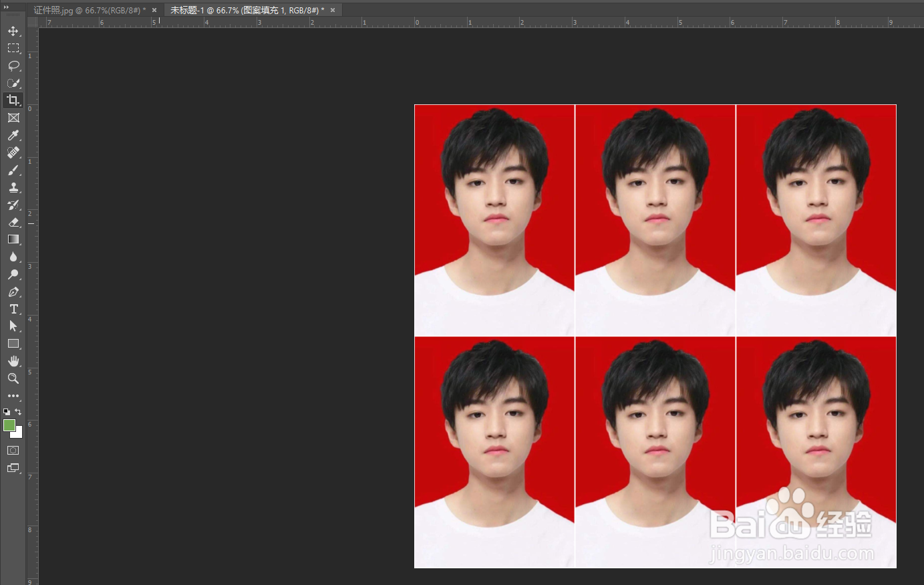Viewport: 924px width, 585px height.
Task: Expand the collapsed toolbar double arrows
Action: (7, 7)
